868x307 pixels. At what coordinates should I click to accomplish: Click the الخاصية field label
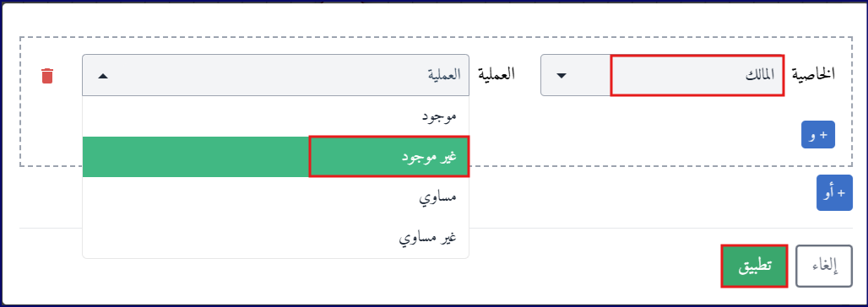[814, 73]
